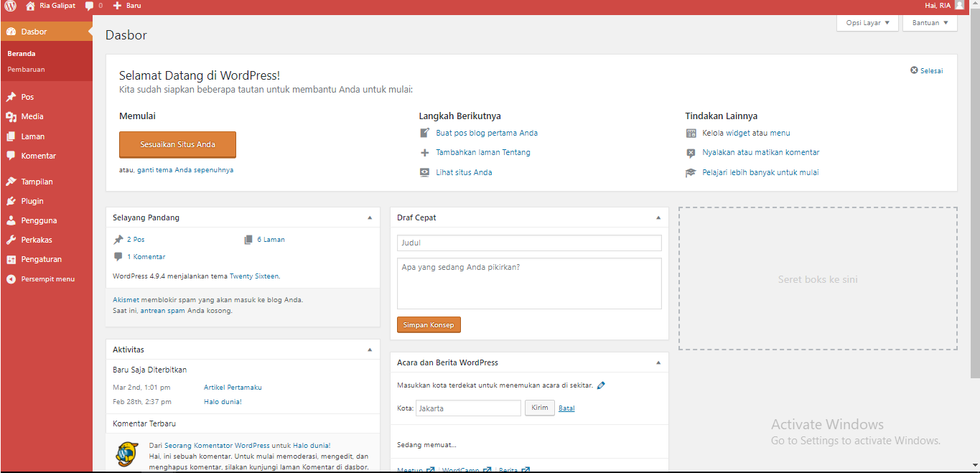This screenshot has height=473, width=980.
Task: Click the Simpan Konsep button
Action: 429,325
